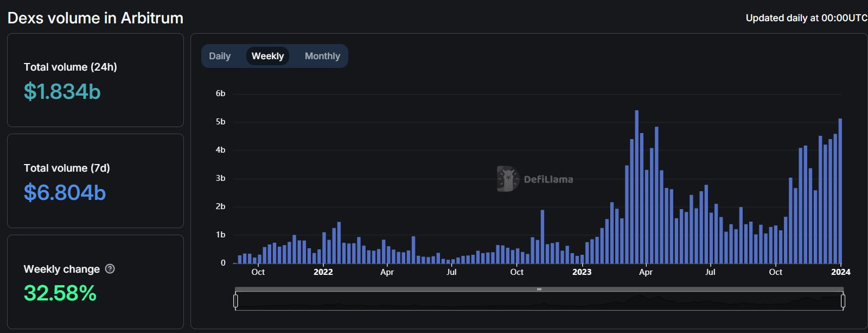Click the DefiLlama llama logo watermark

pyautogui.click(x=508, y=179)
